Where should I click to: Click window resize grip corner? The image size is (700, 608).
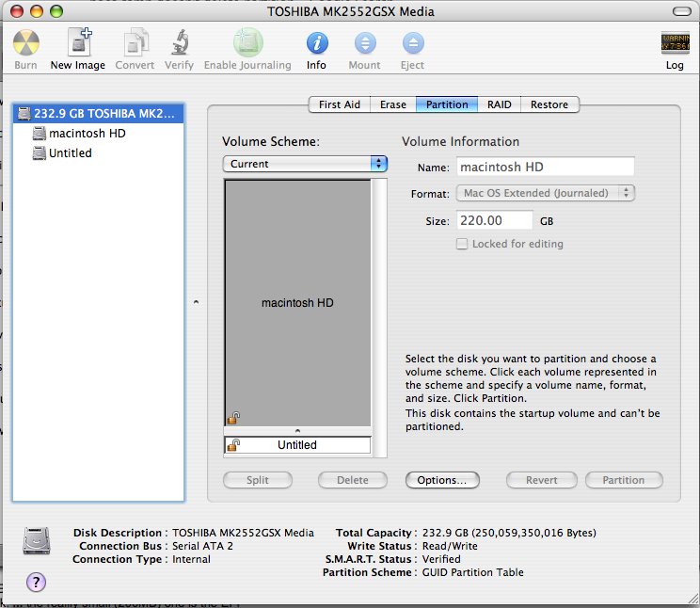tap(692, 600)
